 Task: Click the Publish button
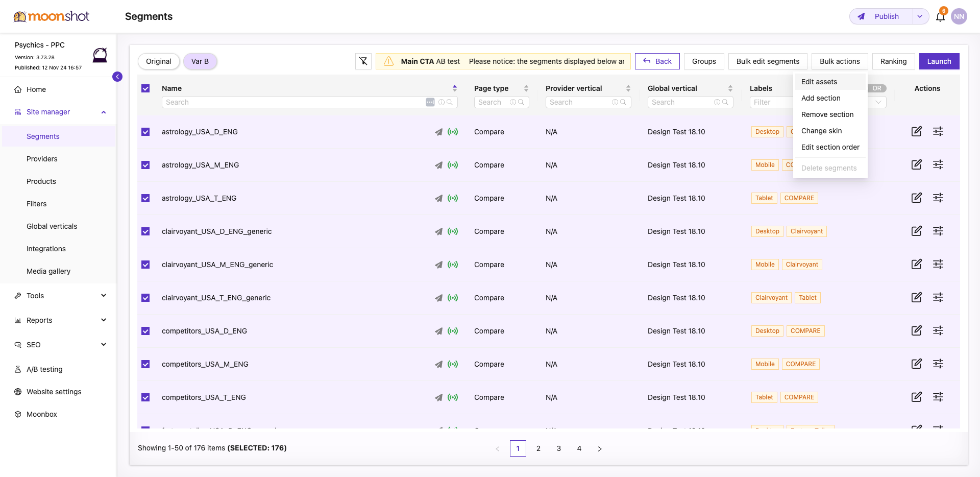(x=881, y=16)
